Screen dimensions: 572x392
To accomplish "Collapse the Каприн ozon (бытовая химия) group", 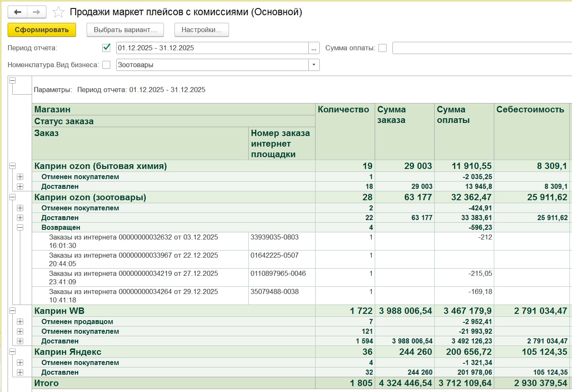I will tap(13, 166).
